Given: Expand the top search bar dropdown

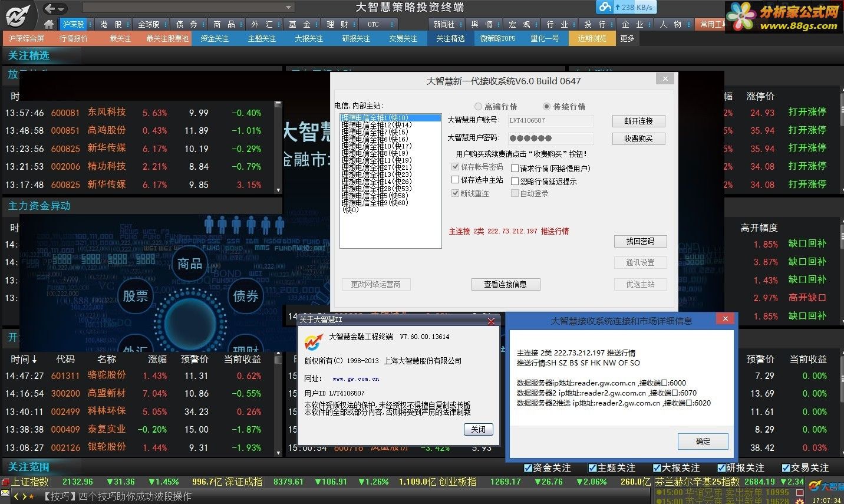Looking at the screenshot, I should tap(288, 8).
